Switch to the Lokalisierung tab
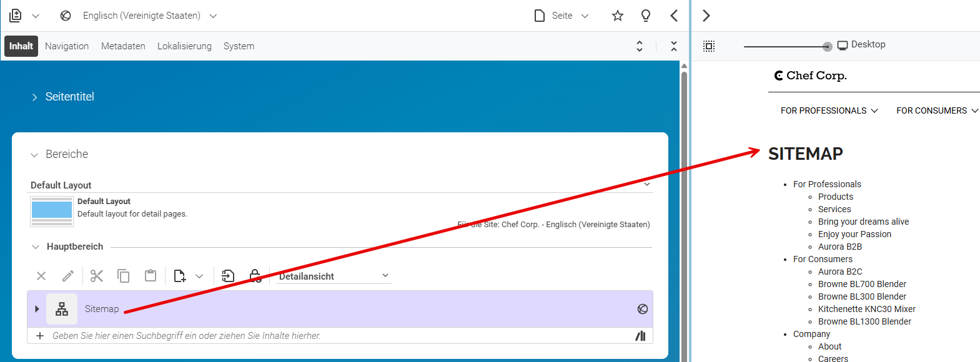 (184, 46)
